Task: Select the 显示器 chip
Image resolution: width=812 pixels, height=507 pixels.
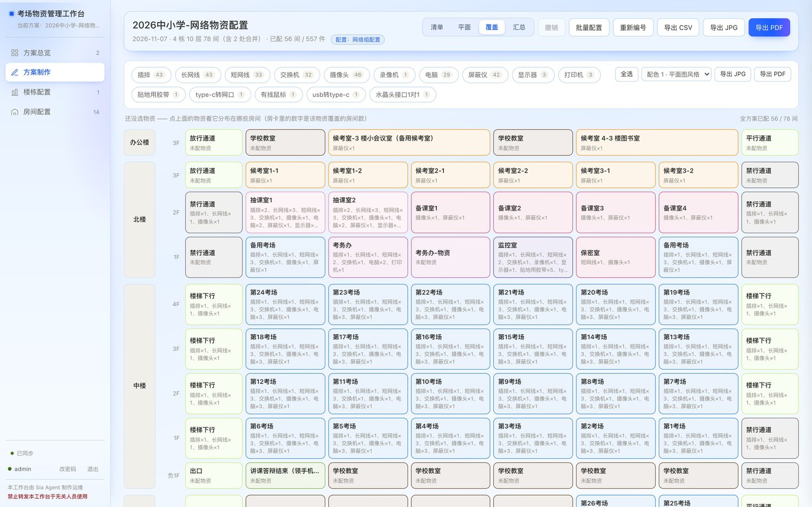Action: [x=533, y=75]
